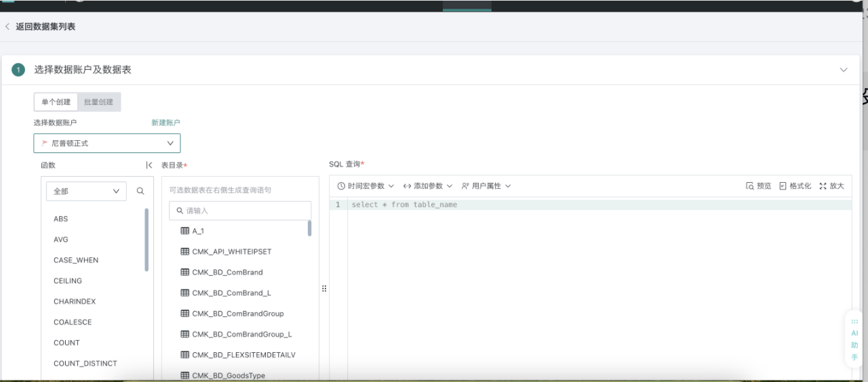
Task: Open the 用户属性 dropdown
Action: click(486, 186)
